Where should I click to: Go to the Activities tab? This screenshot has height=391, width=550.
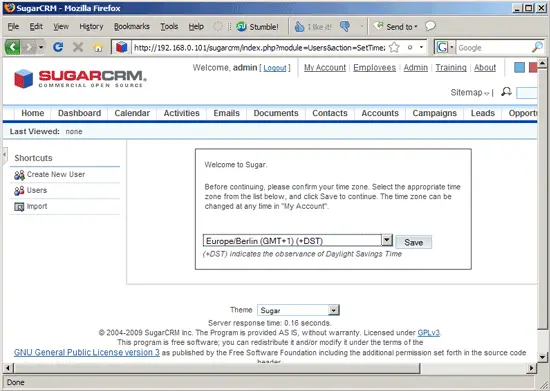pos(181,113)
